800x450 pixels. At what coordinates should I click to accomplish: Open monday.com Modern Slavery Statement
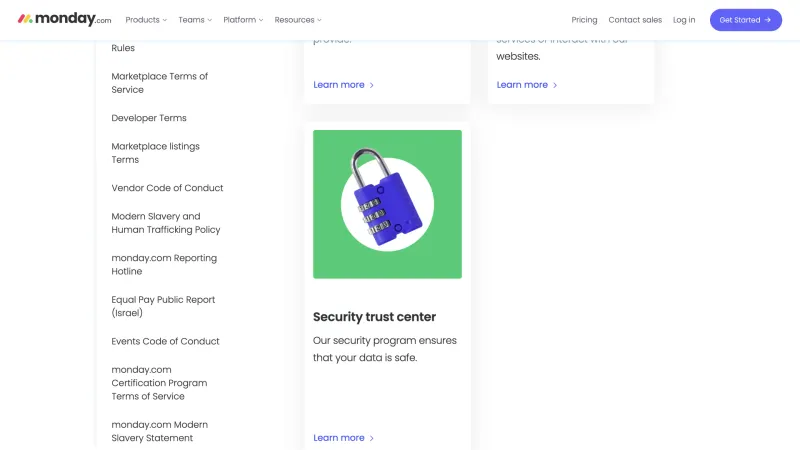160,431
